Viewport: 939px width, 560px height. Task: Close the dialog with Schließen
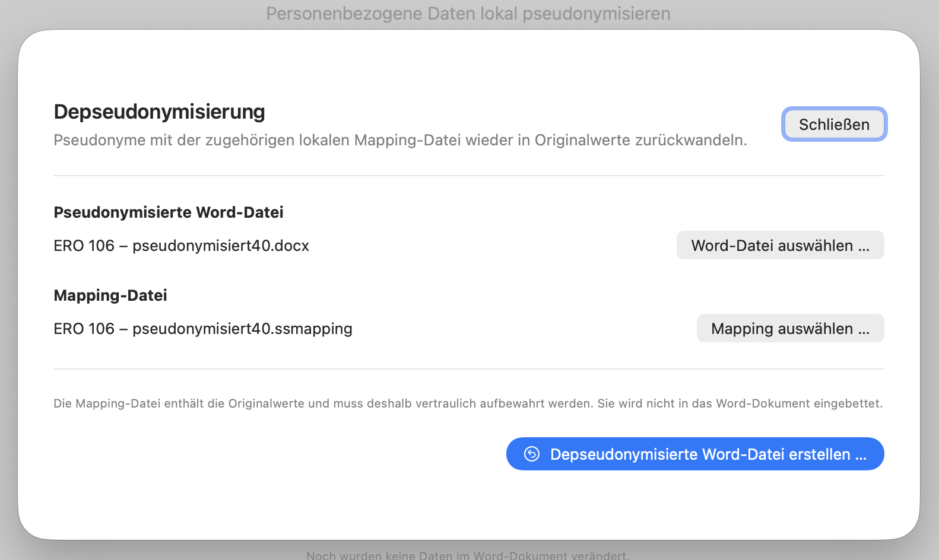(834, 124)
